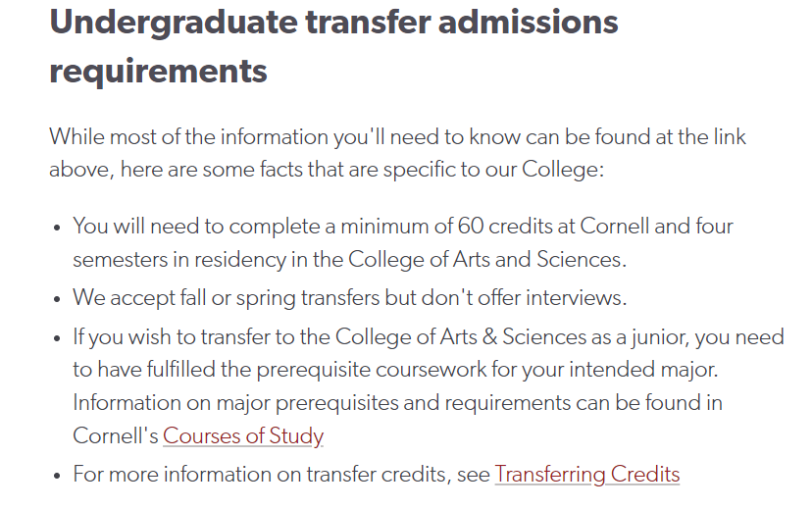This screenshot has width=812, height=509.
Task: Open the Transferring Credits link
Action: (587, 475)
